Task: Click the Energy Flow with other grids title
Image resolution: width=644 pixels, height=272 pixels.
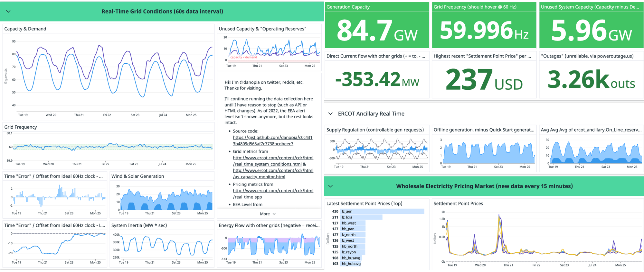Action: (269, 226)
